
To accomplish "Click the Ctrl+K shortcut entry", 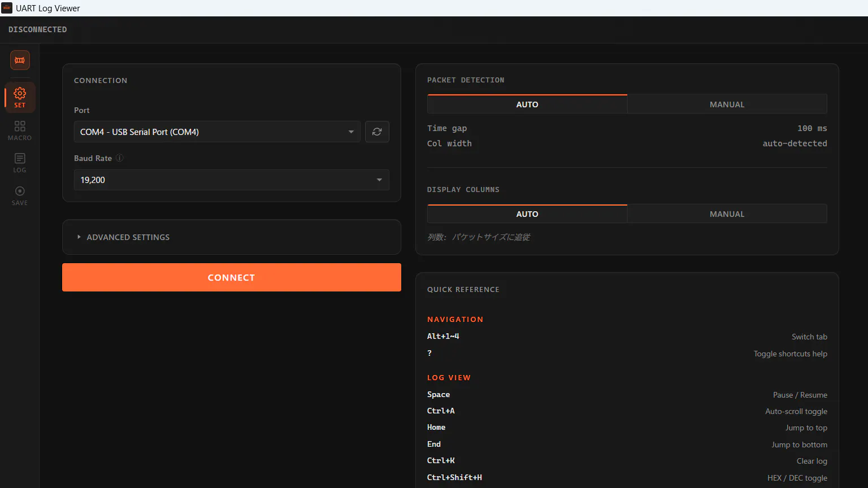I will coord(441,460).
